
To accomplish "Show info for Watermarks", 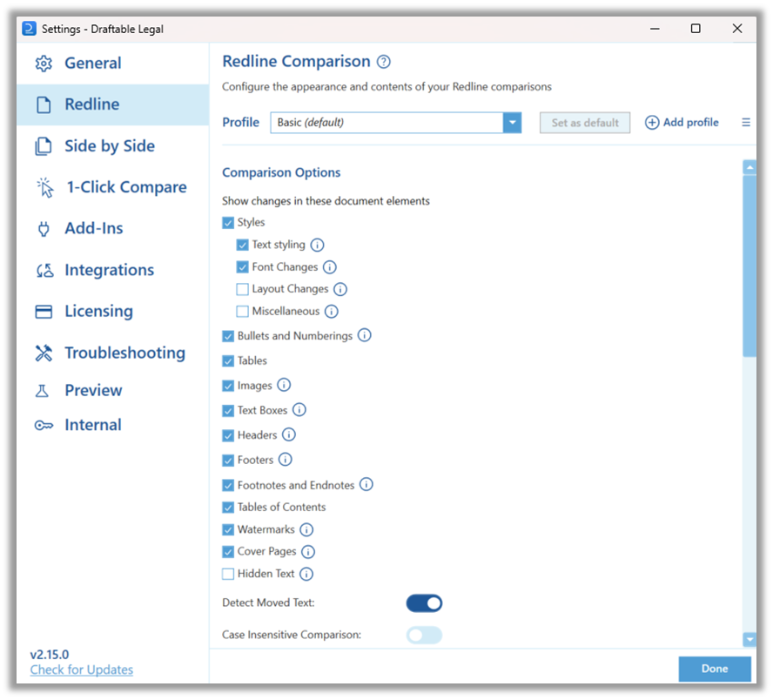I will [x=306, y=530].
